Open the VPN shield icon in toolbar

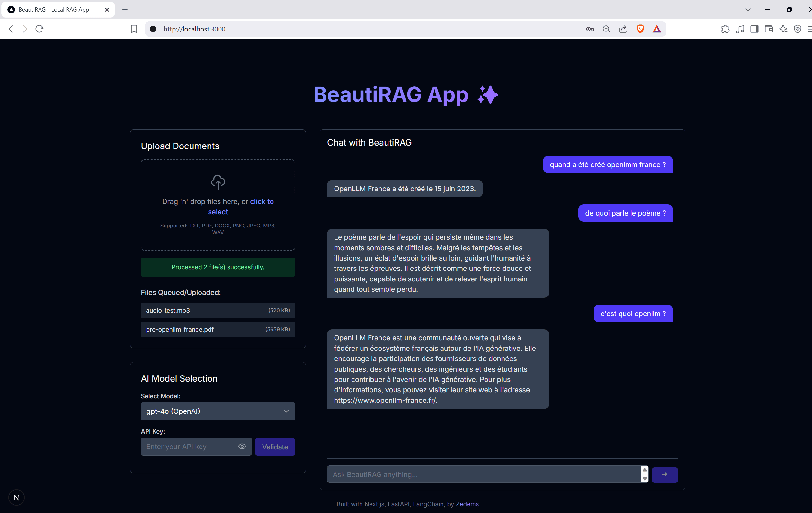point(798,29)
